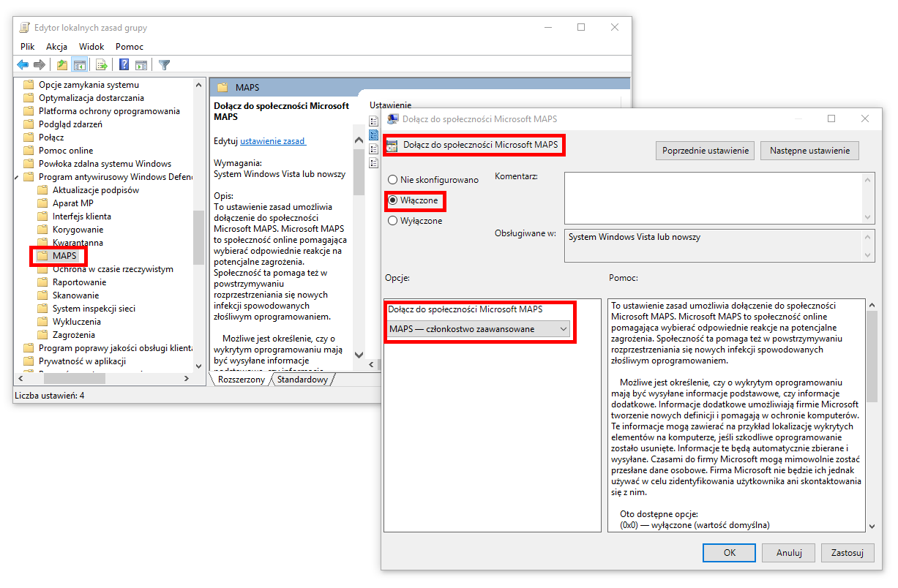Click the Ustawienie column header
This screenshot has width=898, height=588.
point(391,105)
